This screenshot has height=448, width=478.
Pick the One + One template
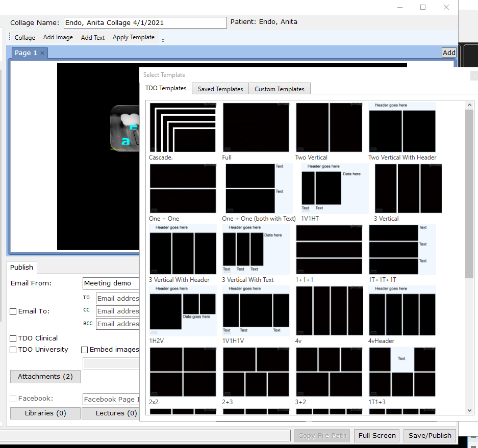183,188
